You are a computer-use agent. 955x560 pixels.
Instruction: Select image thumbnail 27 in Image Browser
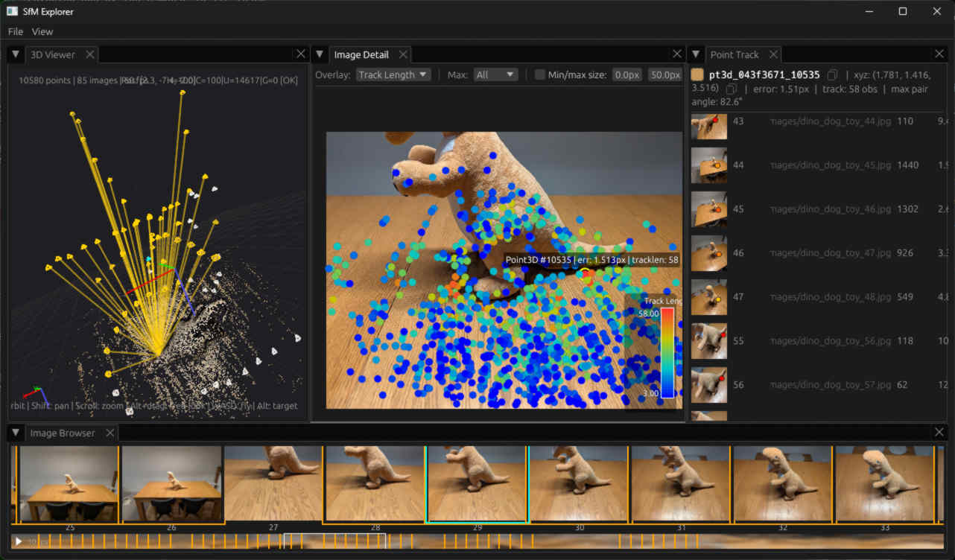273,483
